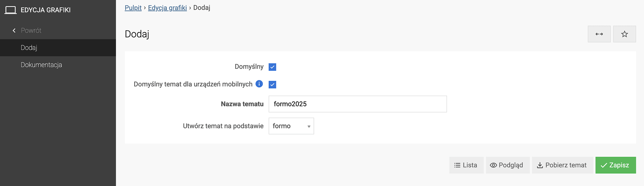This screenshot has width=644, height=186.
Task: Click the EDYCJA GRAFIKI sidebar title
Action: pos(45,10)
